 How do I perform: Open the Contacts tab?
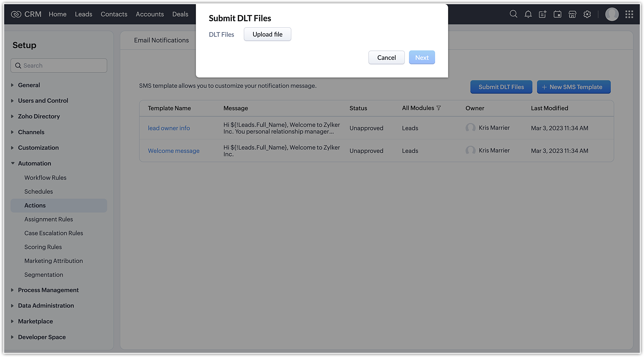(x=114, y=14)
